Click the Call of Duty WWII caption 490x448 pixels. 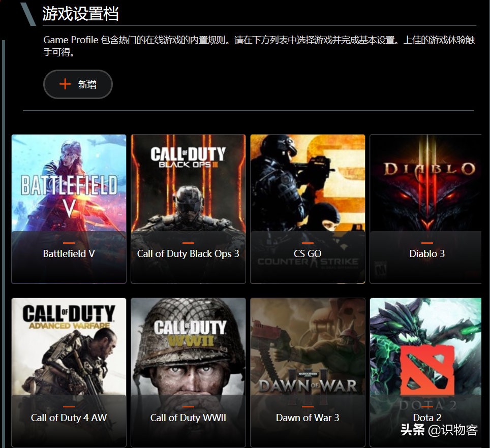[188, 418]
